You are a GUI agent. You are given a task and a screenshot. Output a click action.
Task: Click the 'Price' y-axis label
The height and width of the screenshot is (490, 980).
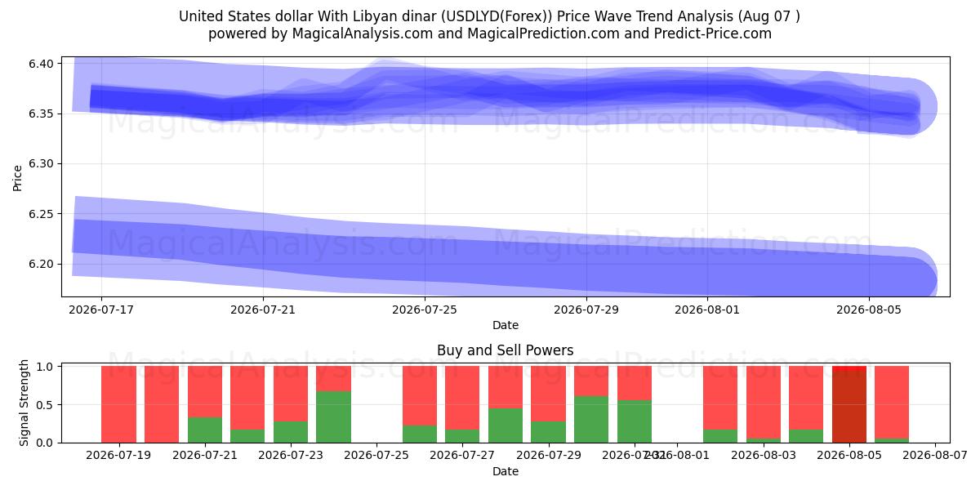click(18, 176)
